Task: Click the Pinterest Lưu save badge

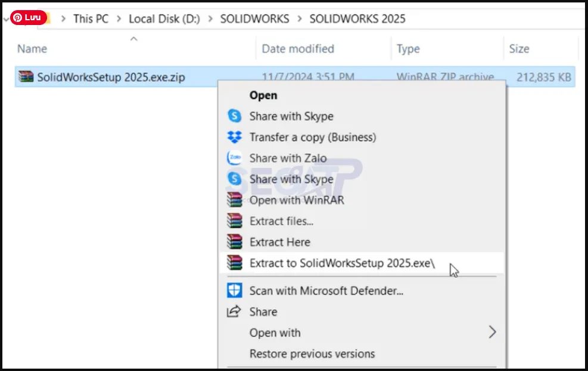Action: 28,17
